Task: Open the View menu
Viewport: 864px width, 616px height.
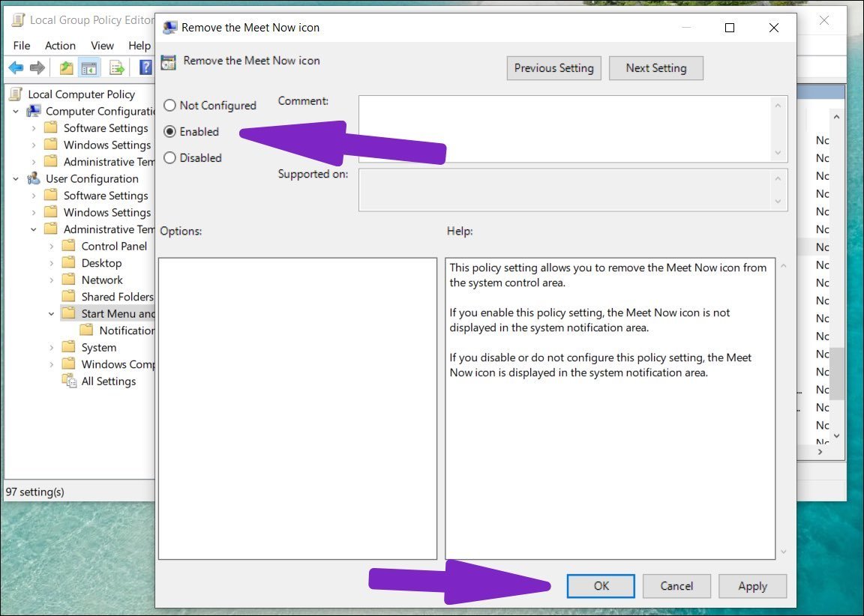Action: [x=103, y=45]
